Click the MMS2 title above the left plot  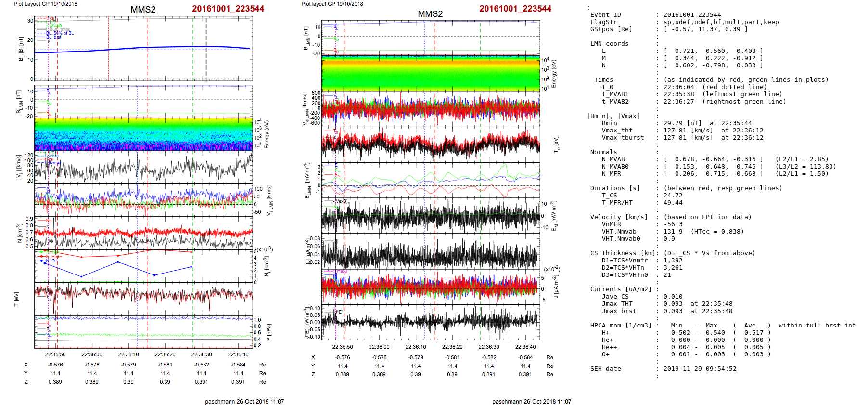143,10
